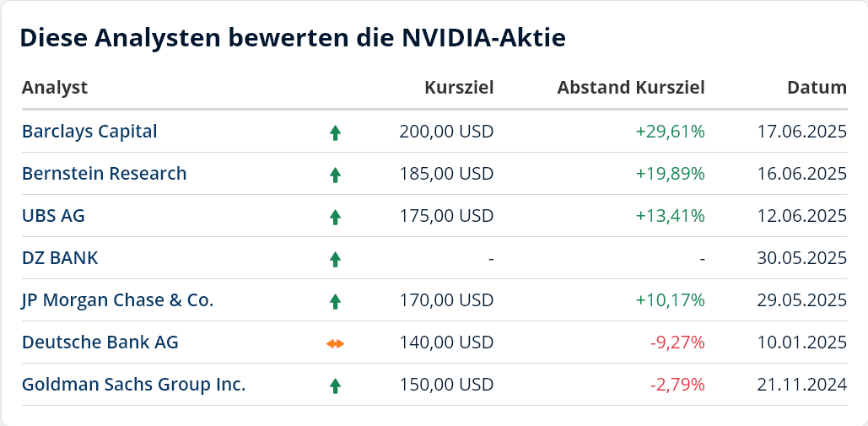Select the UBS AG analyst link
This screenshot has height=426, width=868.
click(x=53, y=216)
